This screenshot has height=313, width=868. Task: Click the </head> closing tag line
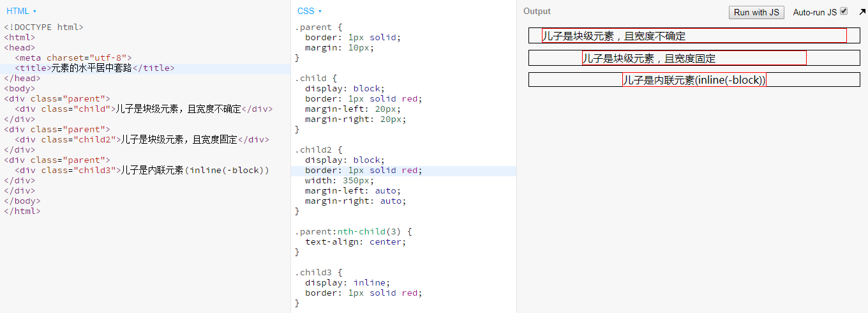point(22,78)
